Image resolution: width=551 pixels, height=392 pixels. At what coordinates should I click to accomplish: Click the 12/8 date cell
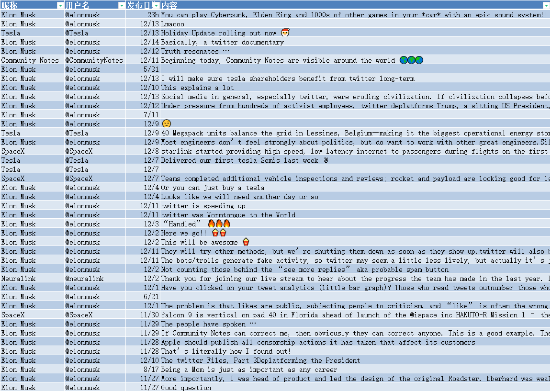coord(143,151)
